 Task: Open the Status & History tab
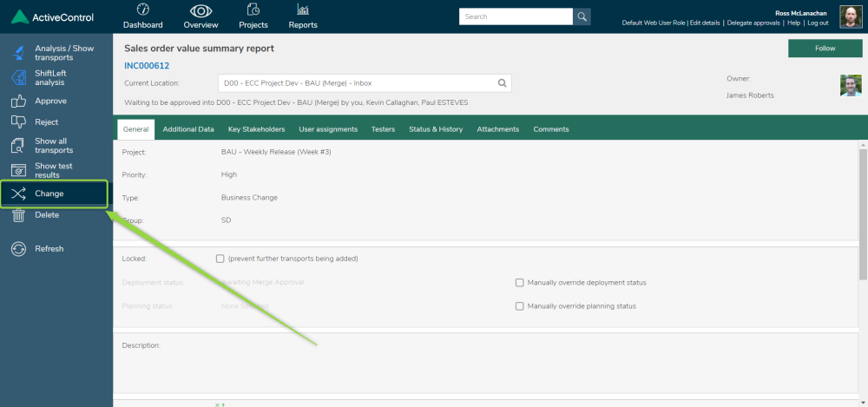click(436, 129)
